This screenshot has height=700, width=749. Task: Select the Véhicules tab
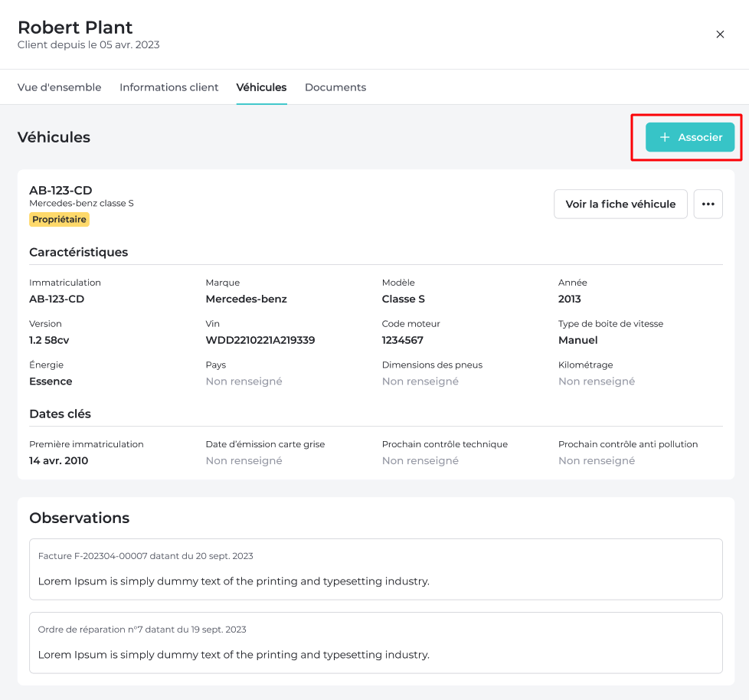(x=261, y=87)
